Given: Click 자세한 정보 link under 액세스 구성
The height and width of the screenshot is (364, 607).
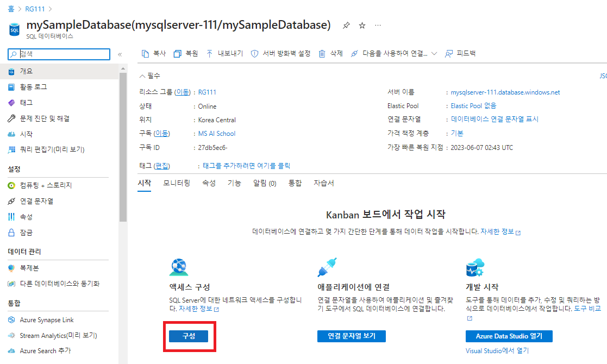Looking at the screenshot, I should 198,309.
